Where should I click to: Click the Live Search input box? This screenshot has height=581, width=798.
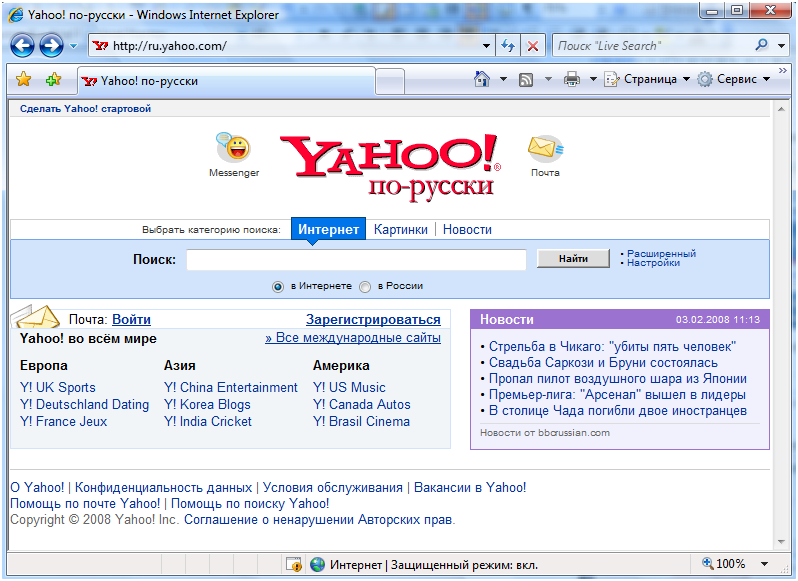pyautogui.click(x=651, y=46)
